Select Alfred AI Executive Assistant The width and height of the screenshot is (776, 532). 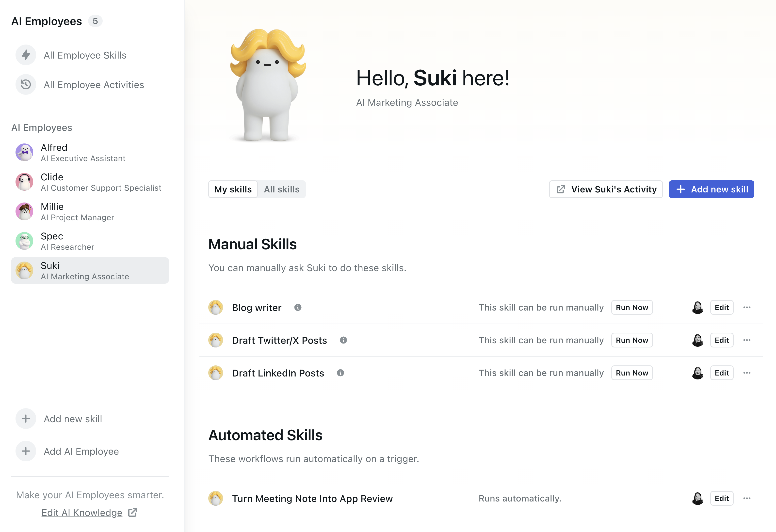(x=90, y=153)
